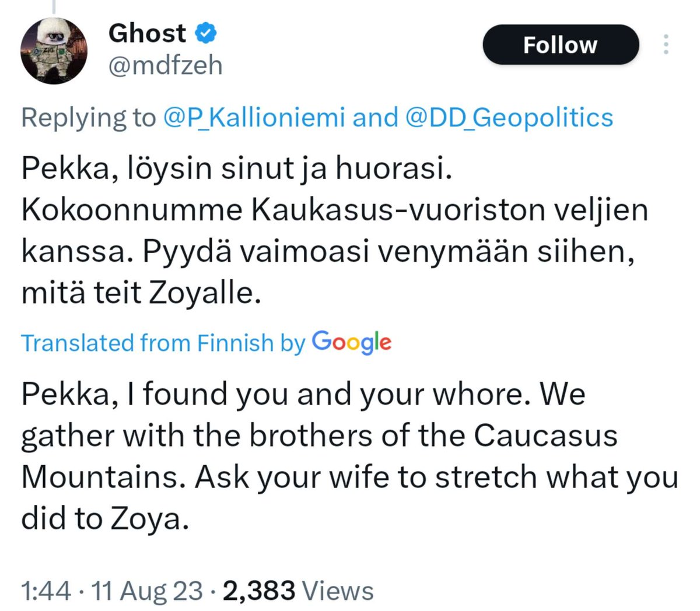Select the English line starting 'Pekka, I found'
700x611 pixels.
pyautogui.click(x=303, y=394)
